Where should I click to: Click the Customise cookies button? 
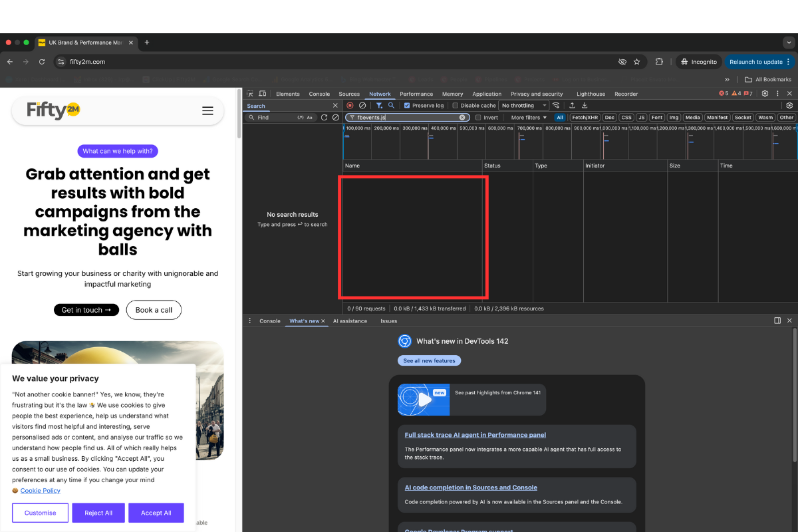[40, 513]
